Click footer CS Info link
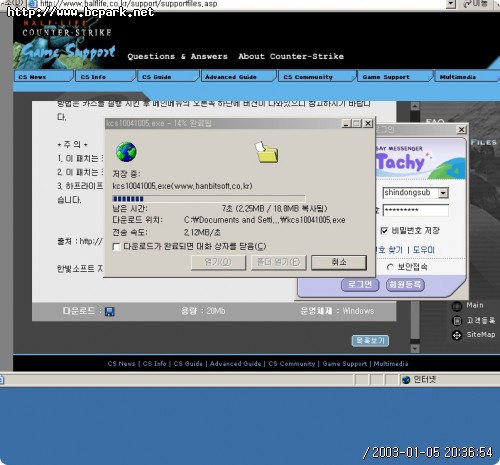 (x=154, y=364)
